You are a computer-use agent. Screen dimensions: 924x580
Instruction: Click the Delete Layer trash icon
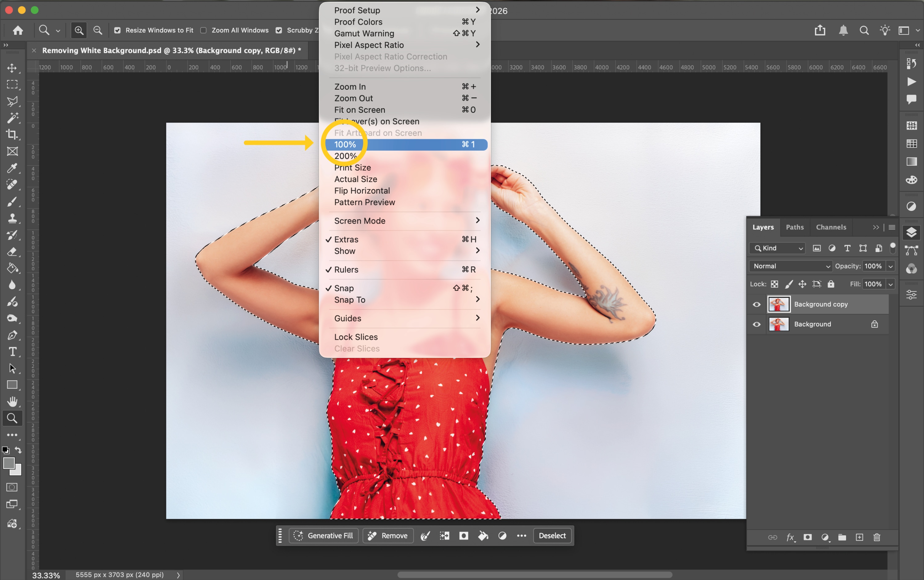[877, 537]
